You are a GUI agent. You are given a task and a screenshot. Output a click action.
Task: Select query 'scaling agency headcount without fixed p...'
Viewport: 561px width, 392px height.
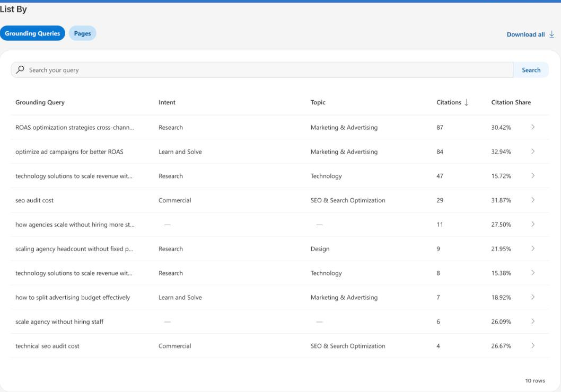(x=74, y=248)
